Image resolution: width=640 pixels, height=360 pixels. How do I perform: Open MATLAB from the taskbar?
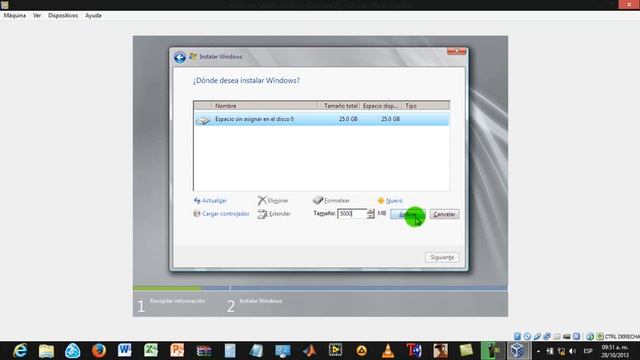coord(309,350)
